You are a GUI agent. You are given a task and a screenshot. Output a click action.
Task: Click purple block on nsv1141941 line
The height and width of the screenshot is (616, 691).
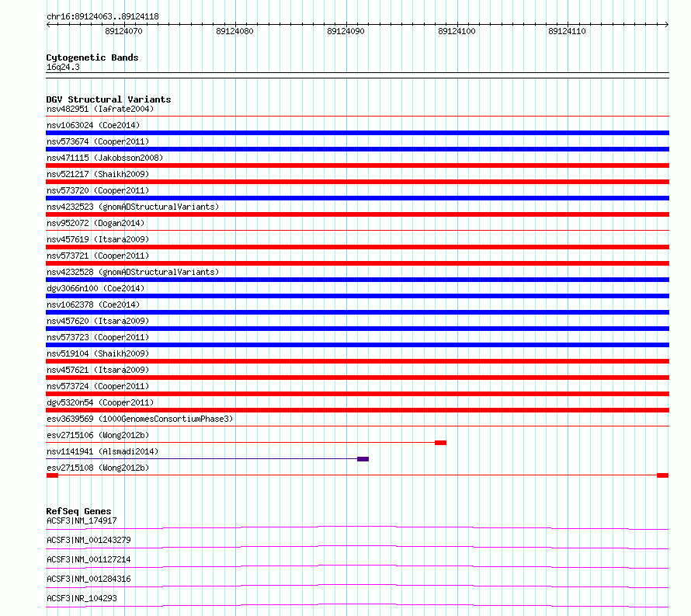pos(363,459)
